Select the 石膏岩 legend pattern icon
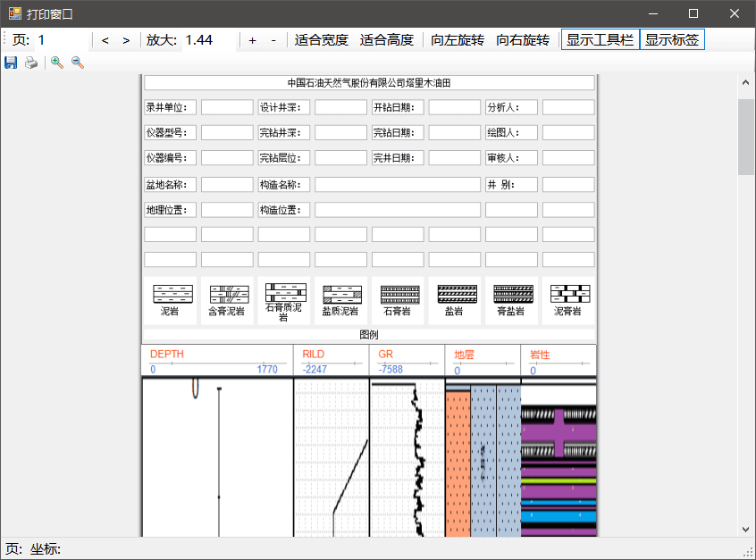 tap(399, 294)
